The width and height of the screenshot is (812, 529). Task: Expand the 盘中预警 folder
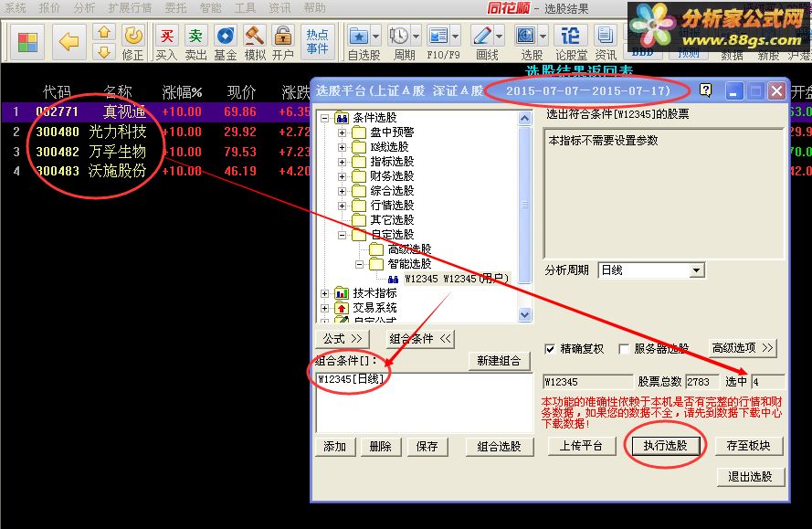point(342,132)
